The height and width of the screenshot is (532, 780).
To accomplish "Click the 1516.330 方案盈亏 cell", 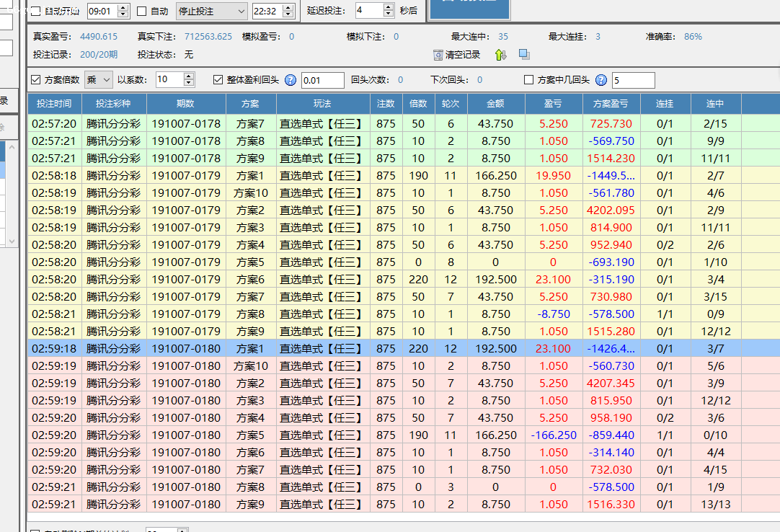I will 611,504.
